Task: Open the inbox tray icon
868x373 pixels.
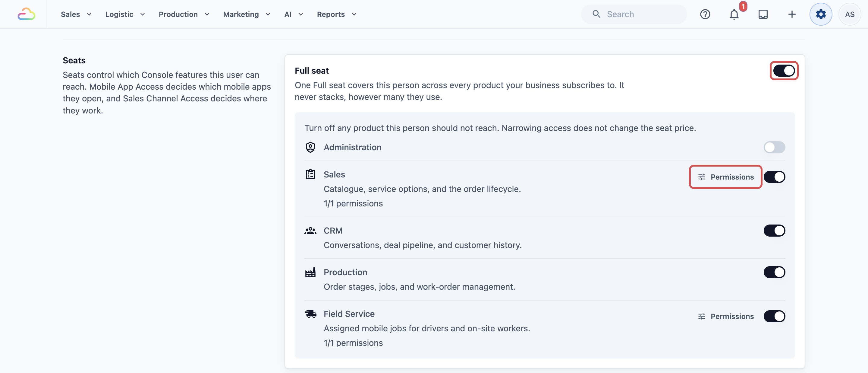Action: [x=763, y=14]
